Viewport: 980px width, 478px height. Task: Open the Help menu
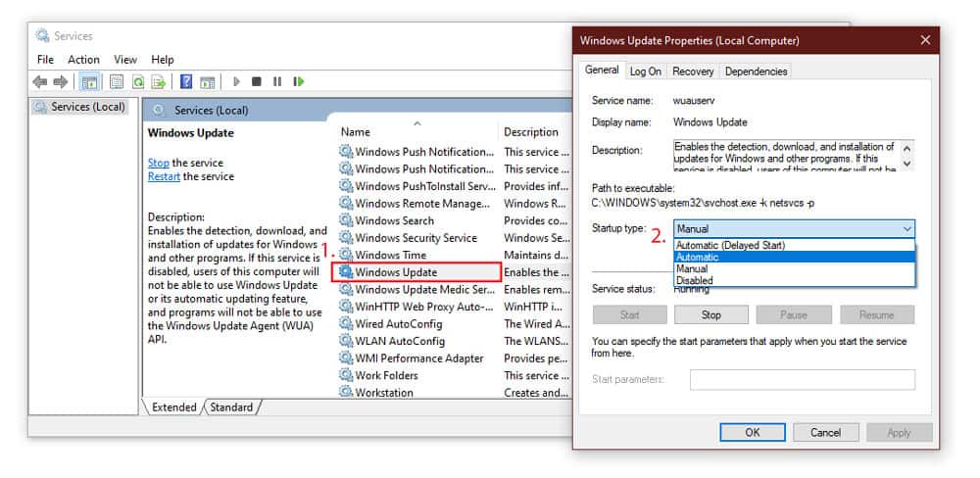(163, 60)
